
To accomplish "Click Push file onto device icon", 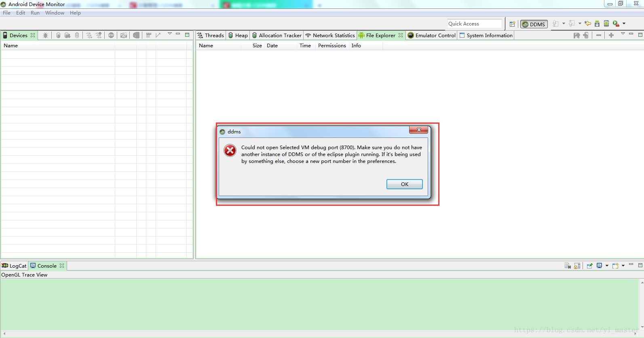I will [586, 35].
